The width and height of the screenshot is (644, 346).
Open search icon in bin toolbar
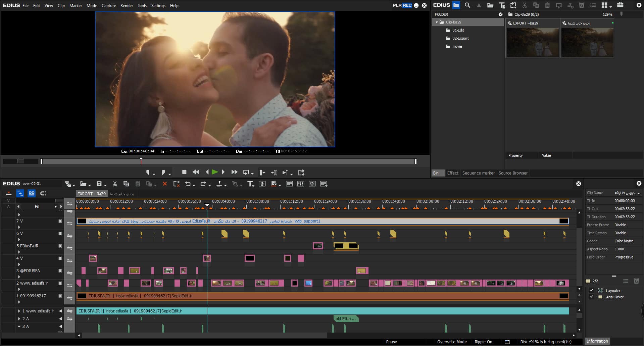coord(467,5)
